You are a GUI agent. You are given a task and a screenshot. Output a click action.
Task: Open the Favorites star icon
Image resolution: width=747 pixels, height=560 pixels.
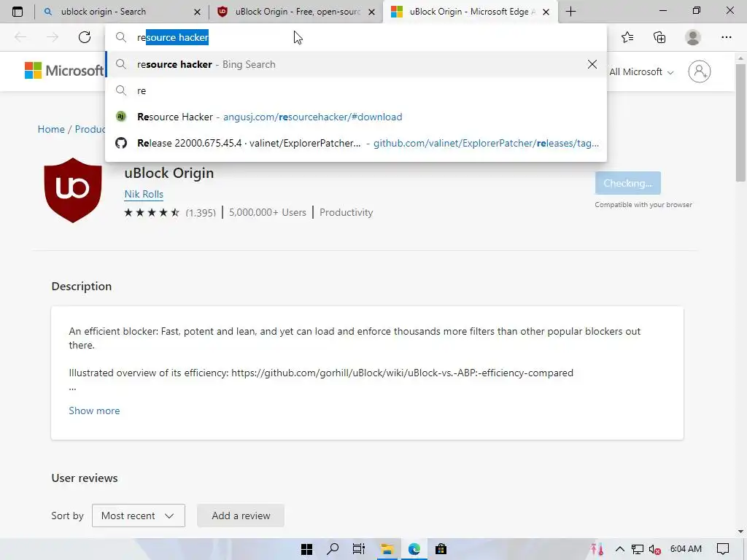627,37
